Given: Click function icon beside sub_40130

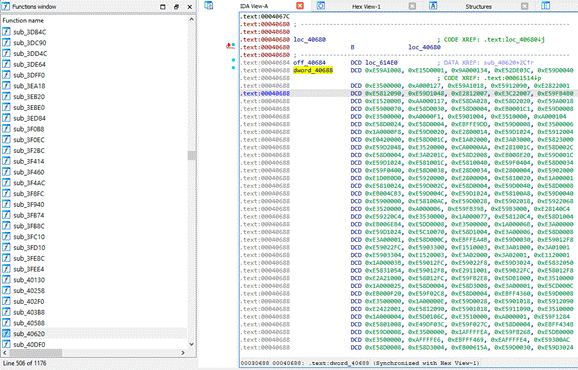Looking at the screenshot, I should pos(6,280).
